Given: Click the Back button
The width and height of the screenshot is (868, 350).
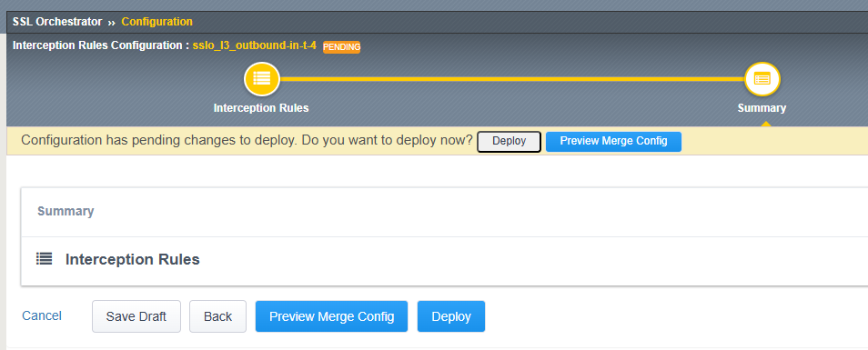Looking at the screenshot, I should click(217, 316).
